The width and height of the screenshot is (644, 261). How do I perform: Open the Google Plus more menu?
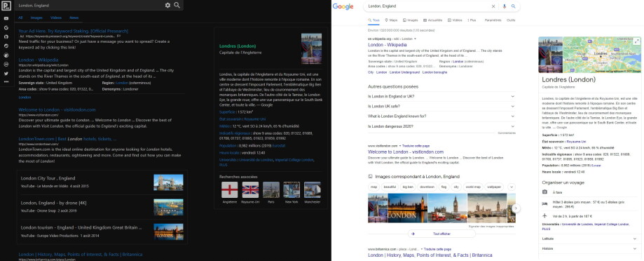pos(472,20)
